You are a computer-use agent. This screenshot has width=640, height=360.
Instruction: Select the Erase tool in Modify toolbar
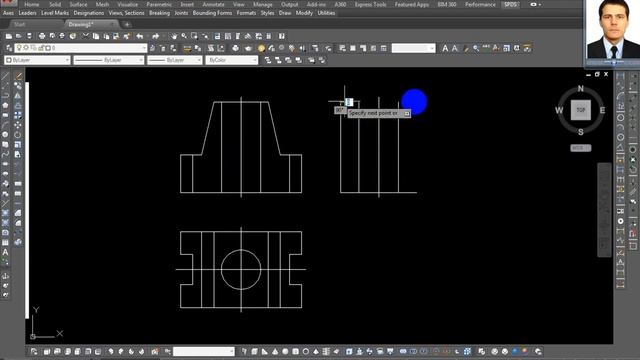pyautogui.click(x=18, y=76)
